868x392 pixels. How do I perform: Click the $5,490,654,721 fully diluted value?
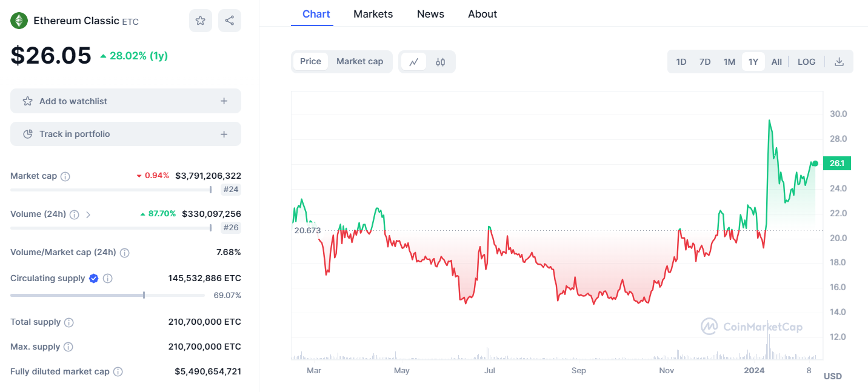[208, 371]
